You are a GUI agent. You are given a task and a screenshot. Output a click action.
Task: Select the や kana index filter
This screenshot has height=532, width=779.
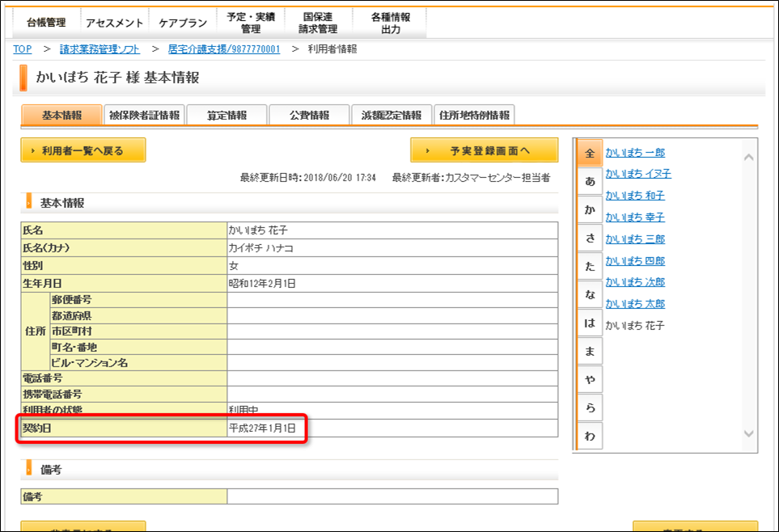click(x=590, y=379)
